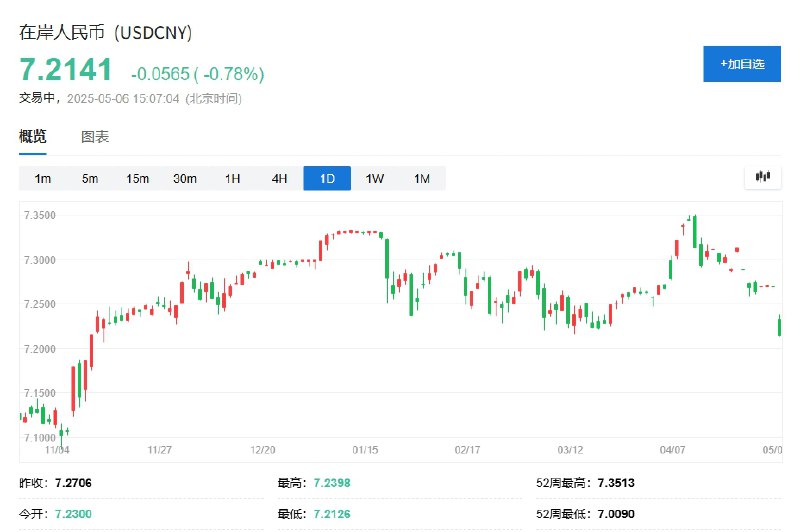800x532 pixels.
Task: Choose the 15m interval
Action: (x=138, y=179)
